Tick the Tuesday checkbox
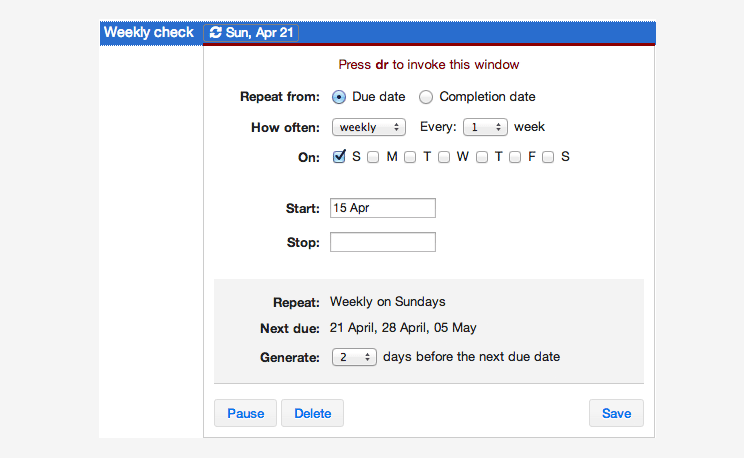 [410, 157]
